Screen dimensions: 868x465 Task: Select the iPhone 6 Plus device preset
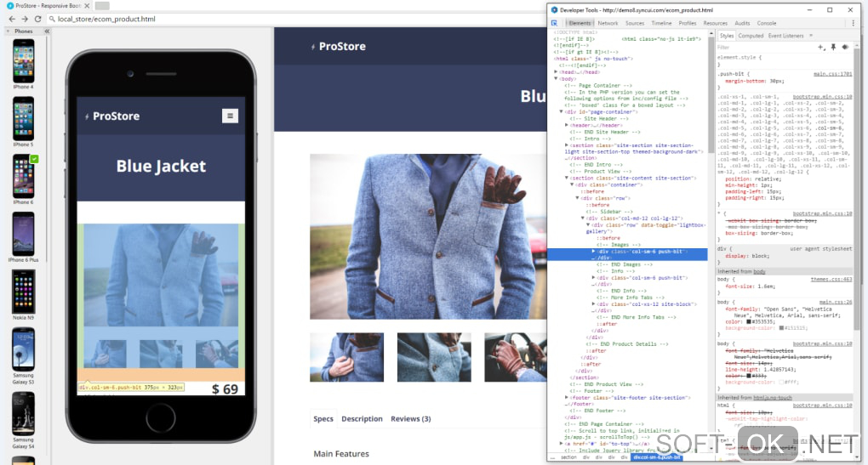23,237
